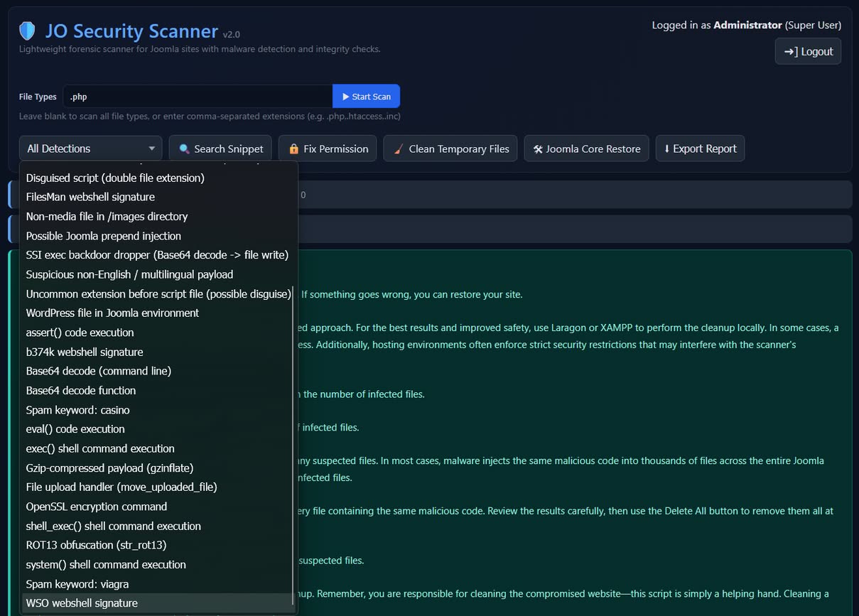Click the blue shield logo icon
The width and height of the screenshot is (859, 616).
pyautogui.click(x=27, y=31)
